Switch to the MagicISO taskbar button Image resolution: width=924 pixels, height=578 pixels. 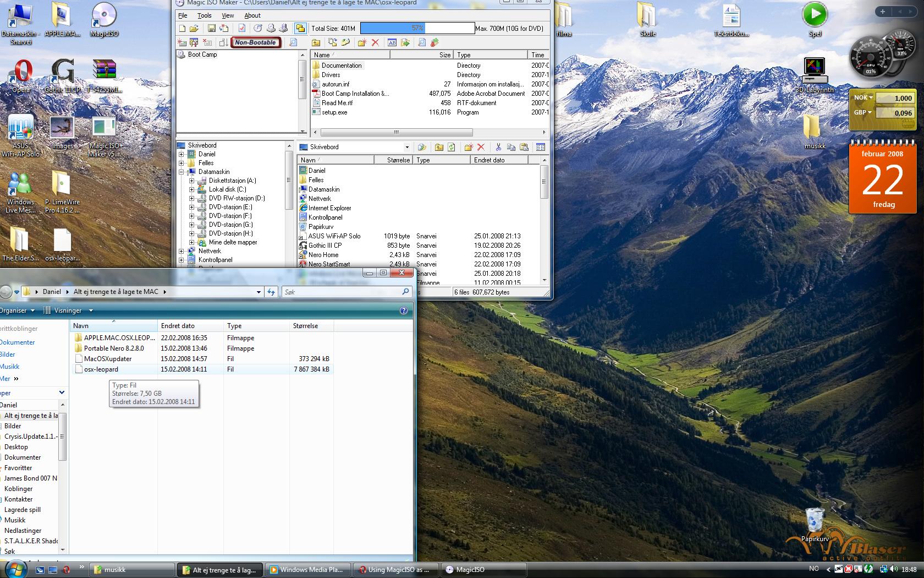pyautogui.click(x=485, y=570)
